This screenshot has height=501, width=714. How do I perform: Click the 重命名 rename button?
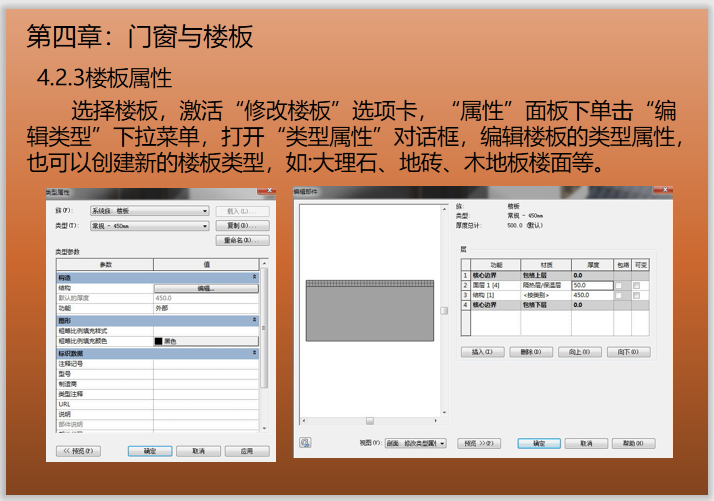(242, 241)
